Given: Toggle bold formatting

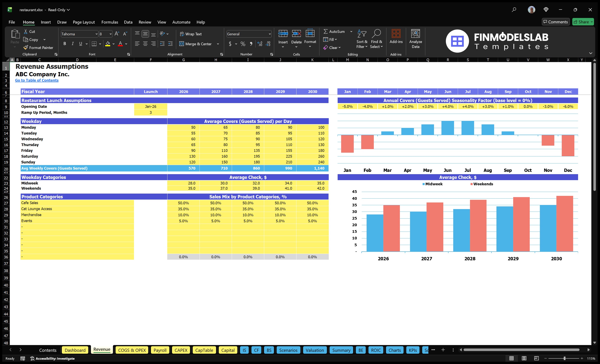Looking at the screenshot, I should pos(65,44).
